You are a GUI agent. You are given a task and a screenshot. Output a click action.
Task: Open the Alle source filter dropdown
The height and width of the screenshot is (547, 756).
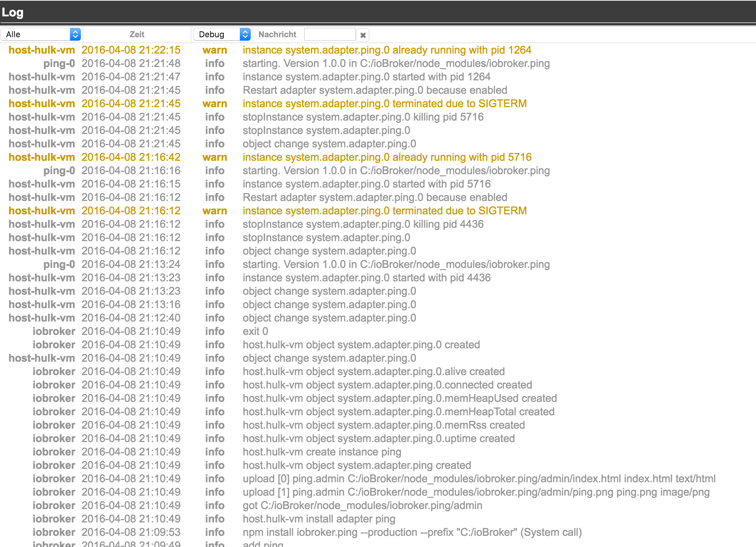point(41,34)
